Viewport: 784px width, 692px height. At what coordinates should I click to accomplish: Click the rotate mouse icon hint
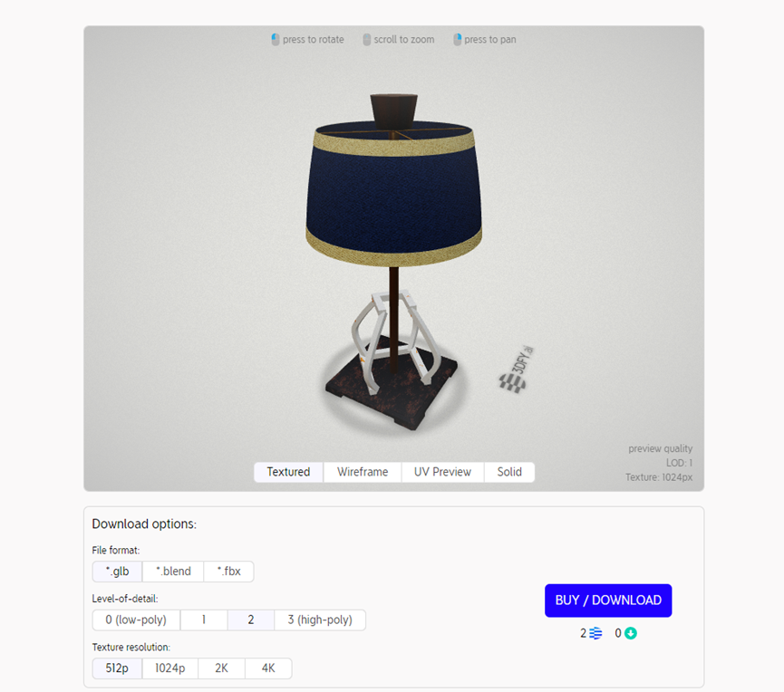(275, 40)
